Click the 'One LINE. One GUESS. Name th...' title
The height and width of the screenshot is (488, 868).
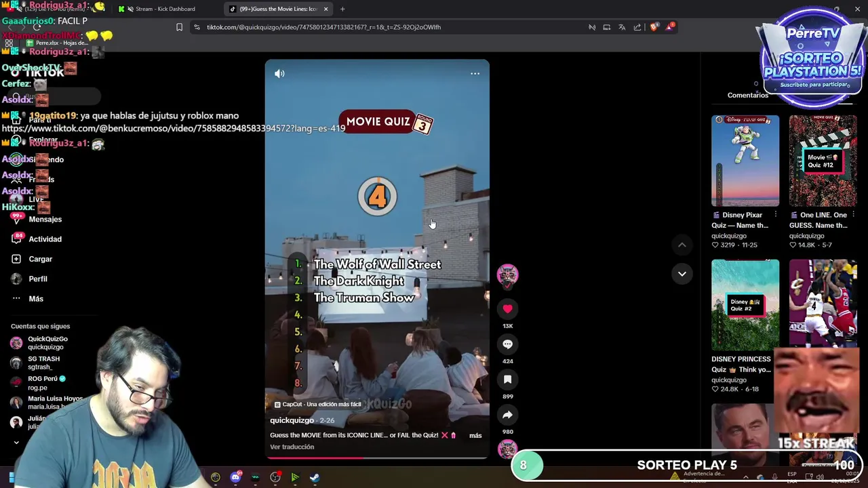[818, 220]
